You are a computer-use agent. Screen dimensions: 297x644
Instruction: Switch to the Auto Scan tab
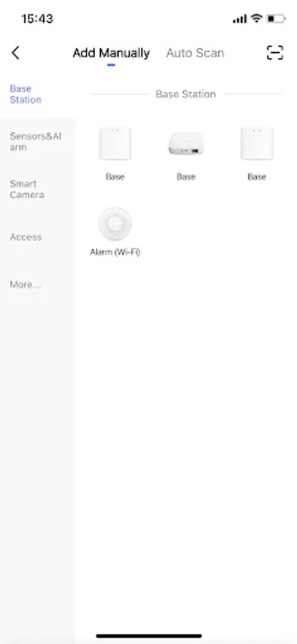195,53
